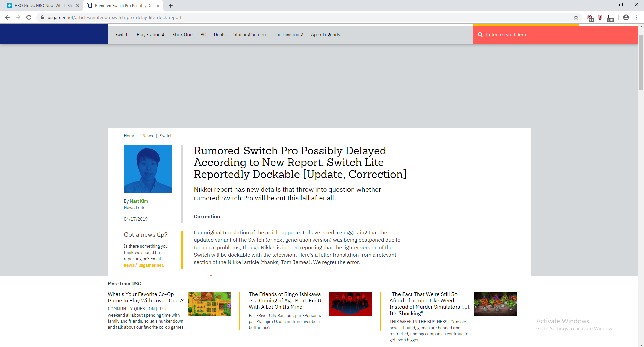644x347 pixels.
Task: Focus the 'Enter a search term' field
Action: pos(555,34)
